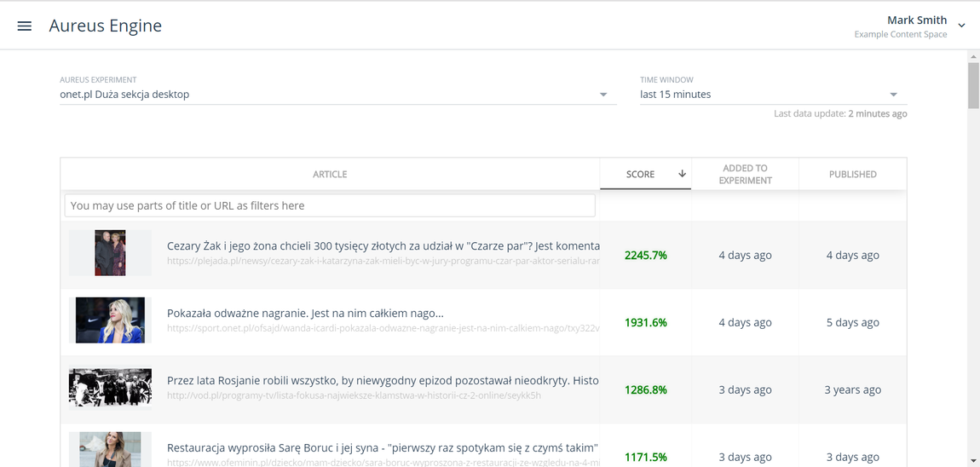Open the hamburger navigation menu
The image size is (980, 467).
click(25, 26)
